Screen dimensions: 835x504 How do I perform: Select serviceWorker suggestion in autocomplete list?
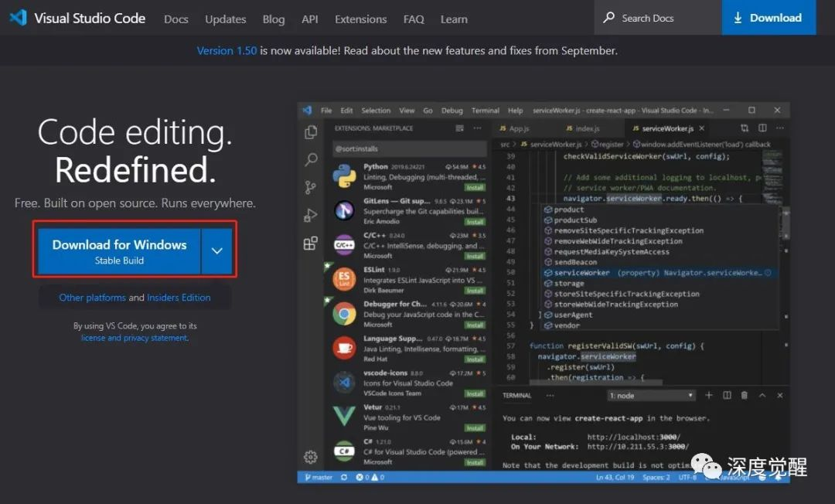(x=659, y=273)
